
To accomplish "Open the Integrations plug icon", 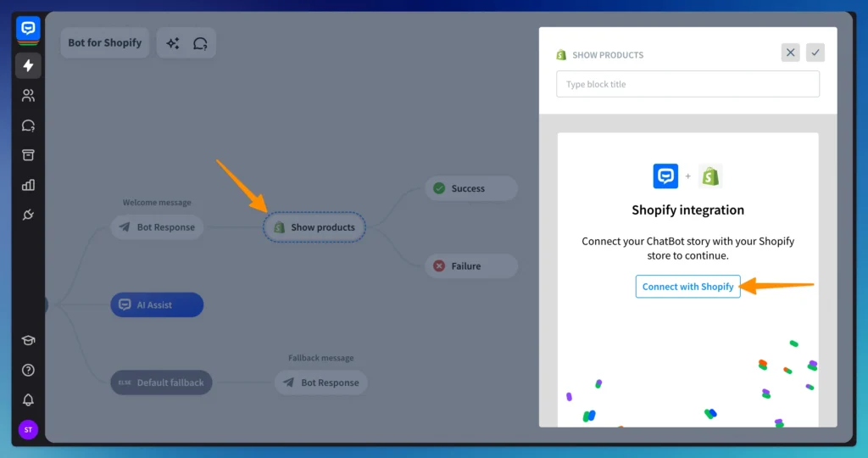I will point(28,215).
